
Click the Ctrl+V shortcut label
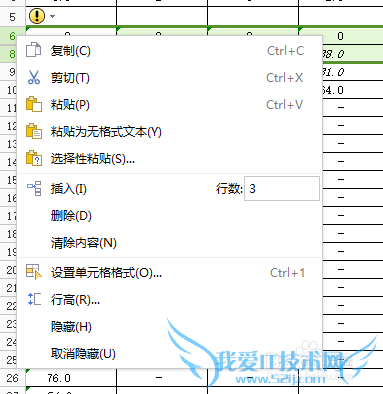(x=285, y=105)
